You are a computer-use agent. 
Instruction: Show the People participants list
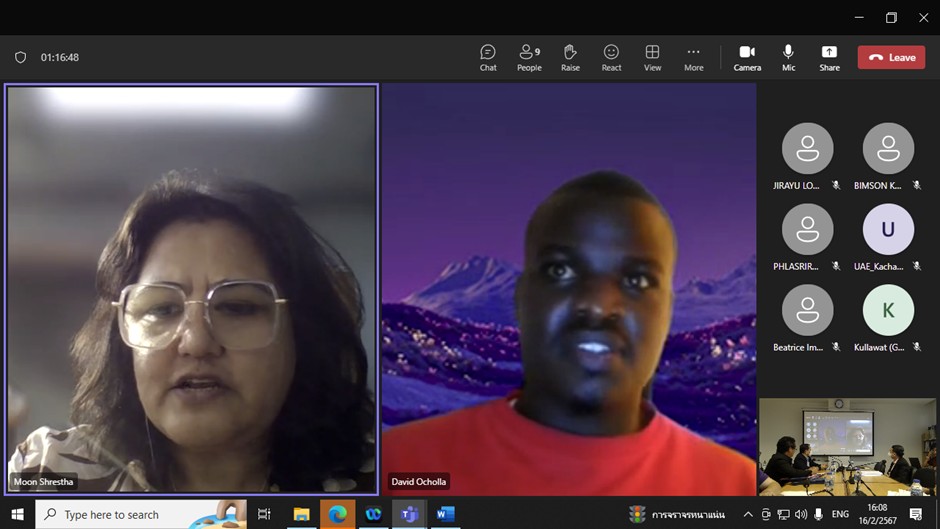click(529, 57)
